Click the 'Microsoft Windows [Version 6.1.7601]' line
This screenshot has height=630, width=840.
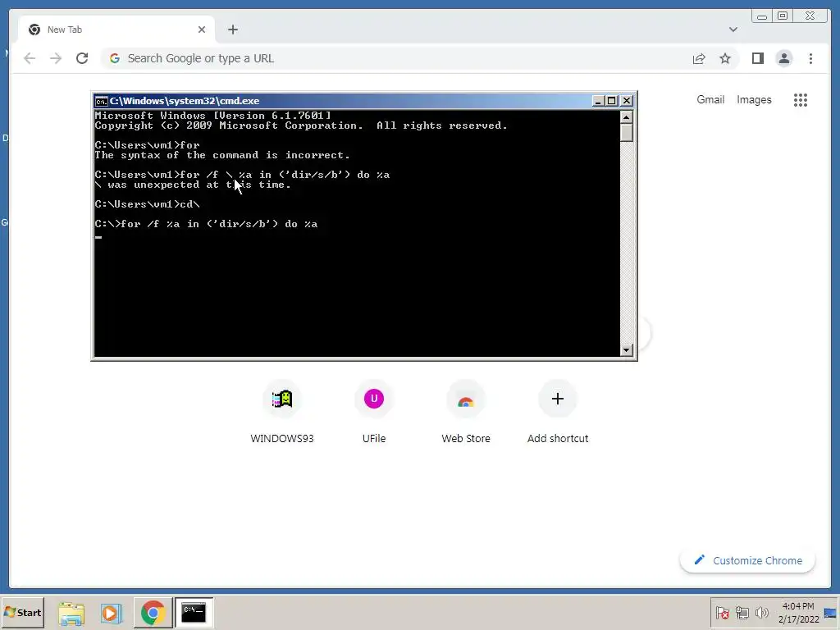point(212,116)
